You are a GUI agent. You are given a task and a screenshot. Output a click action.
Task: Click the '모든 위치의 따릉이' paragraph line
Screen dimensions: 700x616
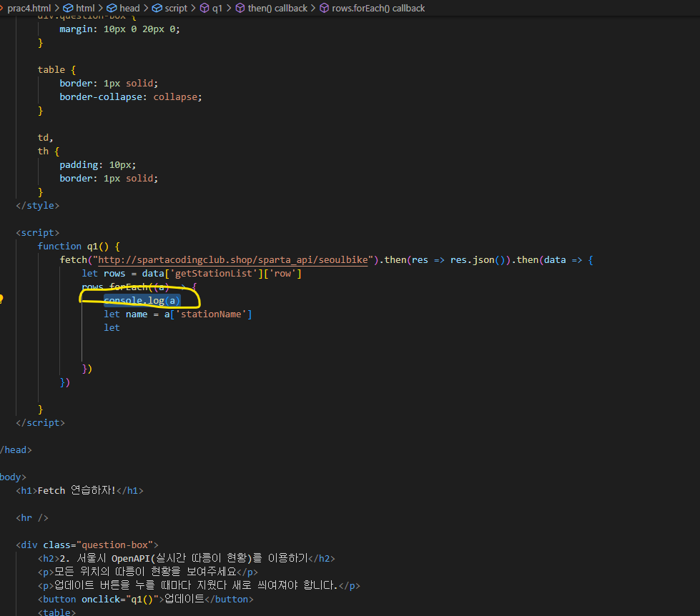point(148,572)
